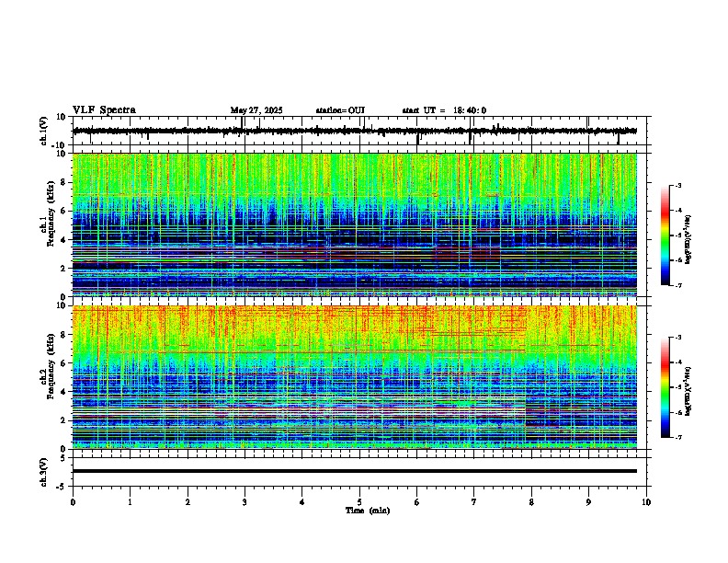The image size is (728, 563).
Task: Click the time axis end tick label "10"
Action: tap(646, 502)
